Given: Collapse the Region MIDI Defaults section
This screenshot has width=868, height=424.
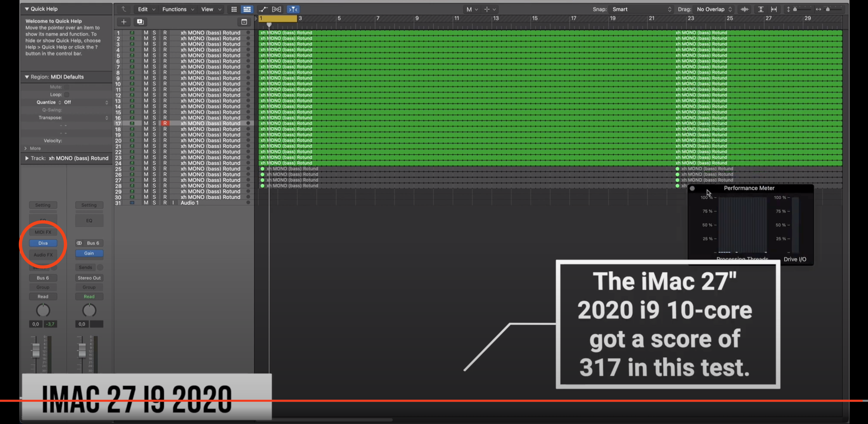Looking at the screenshot, I should pyautogui.click(x=27, y=77).
